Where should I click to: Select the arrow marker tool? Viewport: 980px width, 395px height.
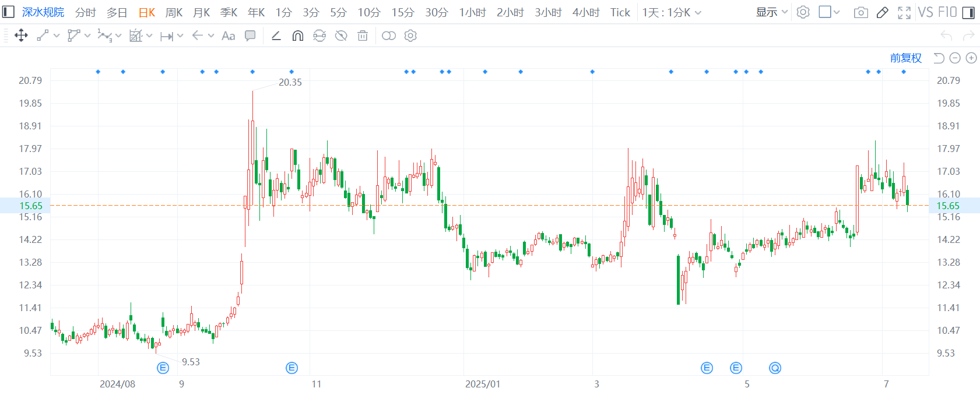tap(198, 36)
